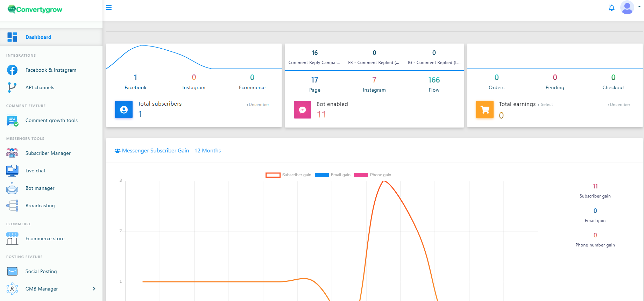644x301 pixels.
Task: Open Comment growth tools
Action: pyautogui.click(x=52, y=120)
